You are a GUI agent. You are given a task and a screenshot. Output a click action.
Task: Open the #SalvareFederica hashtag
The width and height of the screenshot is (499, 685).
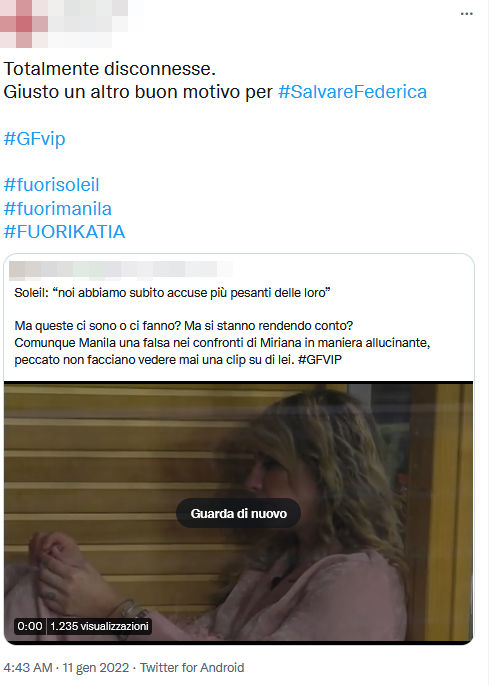click(x=352, y=92)
